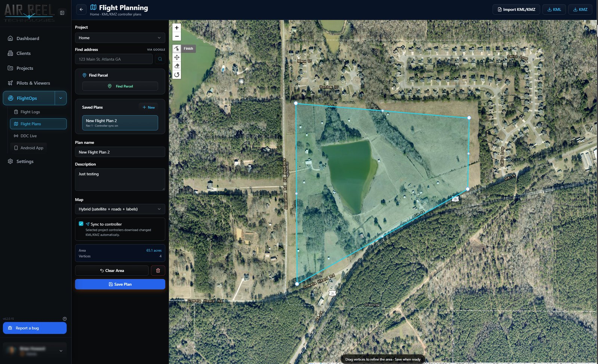Click the Clear Area button
The height and width of the screenshot is (364, 598).
coord(112,270)
